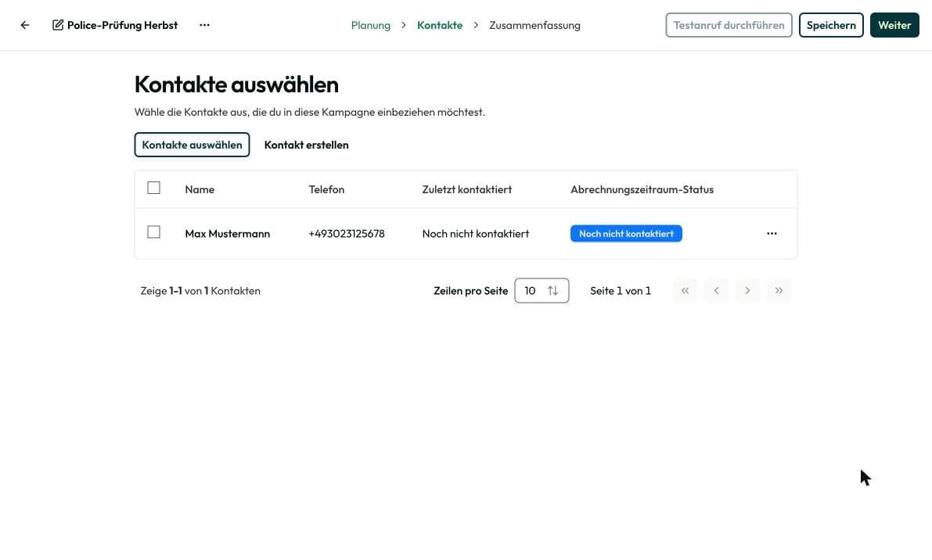
Task: Go to the previous page of contacts
Action: [716, 290]
